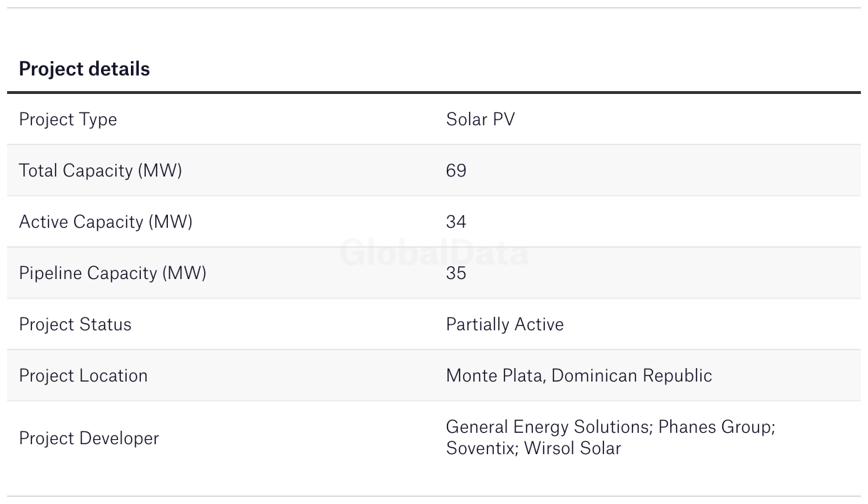The height and width of the screenshot is (504, 868).
Task: Click Phanes Group developer name
Action: coord(715,427)
